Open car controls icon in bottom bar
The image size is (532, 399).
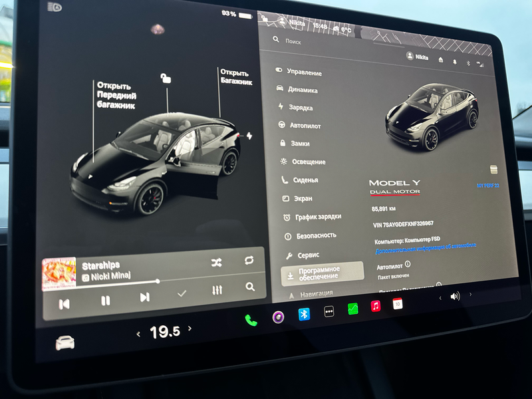[x=65, y=343]
